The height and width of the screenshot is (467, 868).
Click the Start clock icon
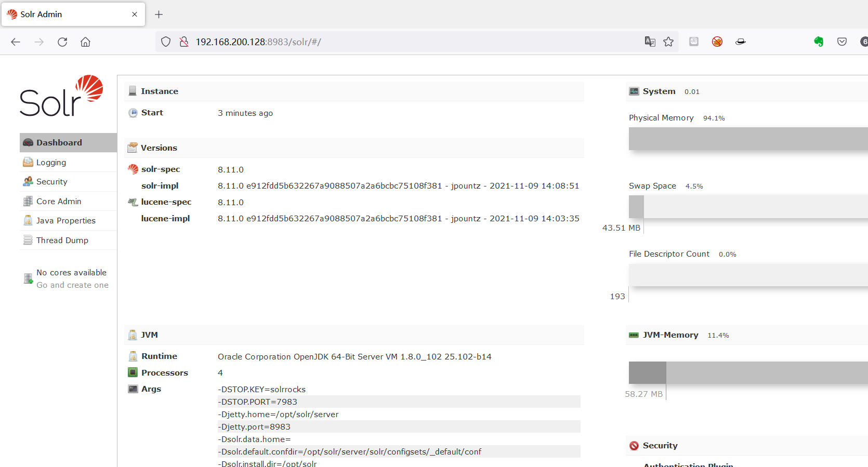pyautogui.click(x=133, y=113)
